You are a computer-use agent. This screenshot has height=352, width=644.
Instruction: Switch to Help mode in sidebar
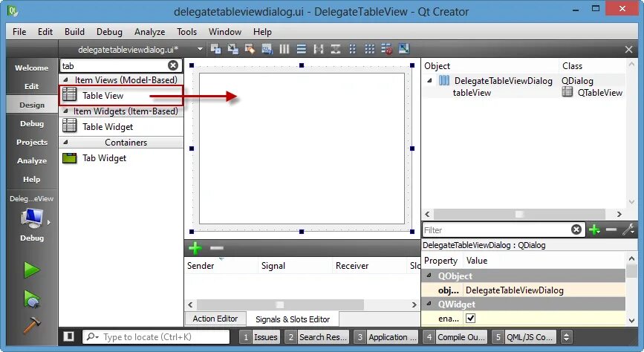coord(32,179)
